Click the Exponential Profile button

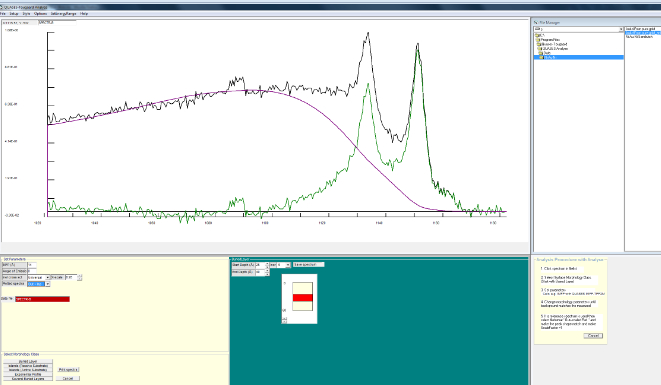pyautogui.click(x=28, y=374)
